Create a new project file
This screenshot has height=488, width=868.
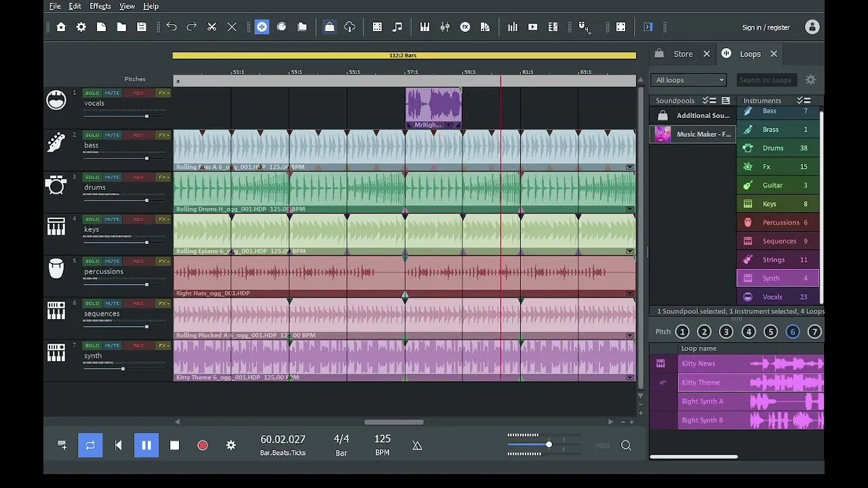point(101,27)
